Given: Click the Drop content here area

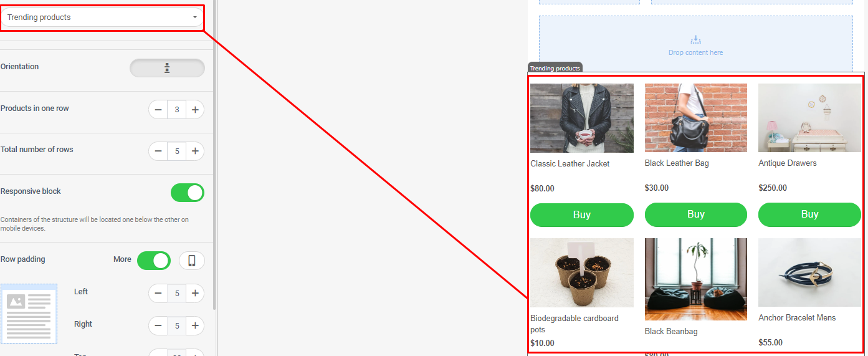Looking at the screenshot, I should pyautogui.click(x=695, y=44).
